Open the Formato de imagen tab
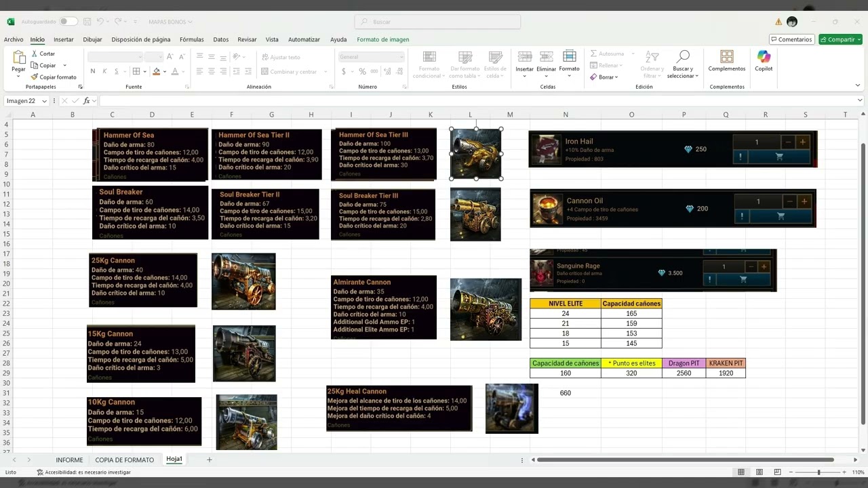The image size is (868, 488). (x=383, y=39)
